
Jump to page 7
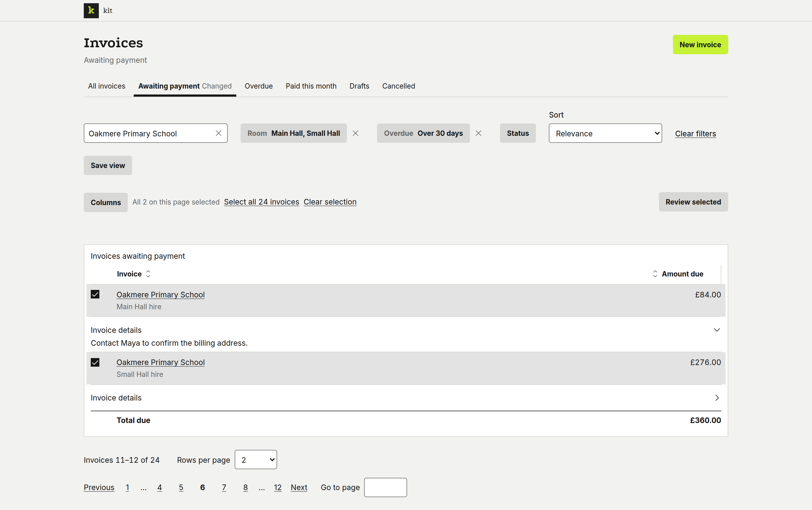coord(224,487)
